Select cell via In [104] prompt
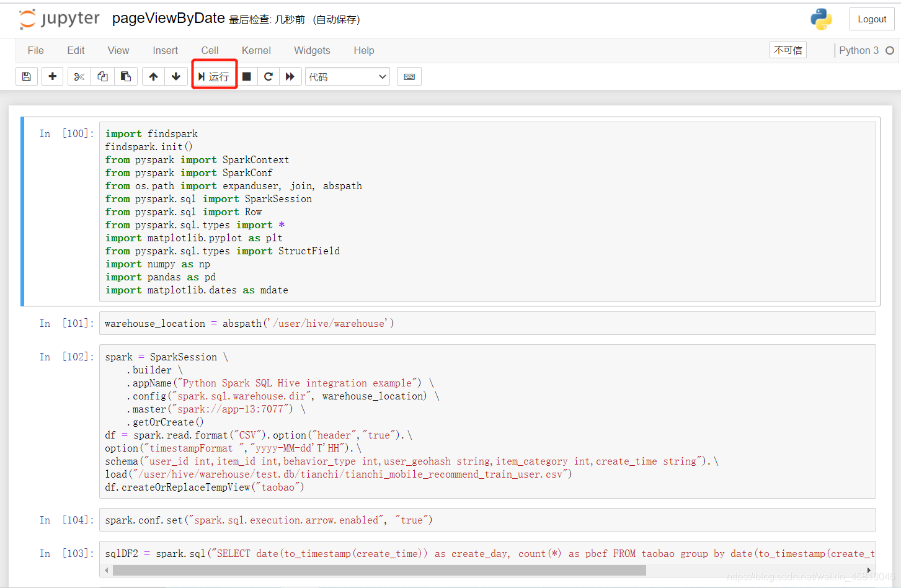901x588 pixels. (x=67, y=520)
